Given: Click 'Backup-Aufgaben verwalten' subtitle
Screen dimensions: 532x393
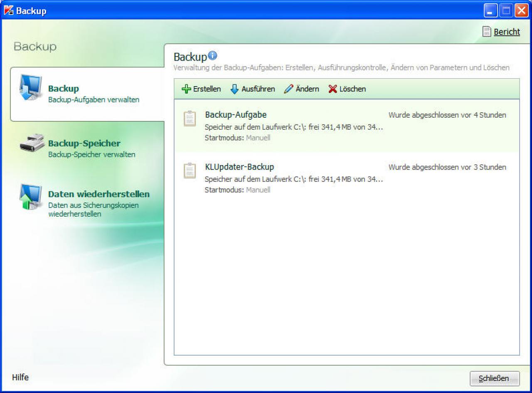Looking at the screenshot, I should pyautogui.click(x=94, y=100).
